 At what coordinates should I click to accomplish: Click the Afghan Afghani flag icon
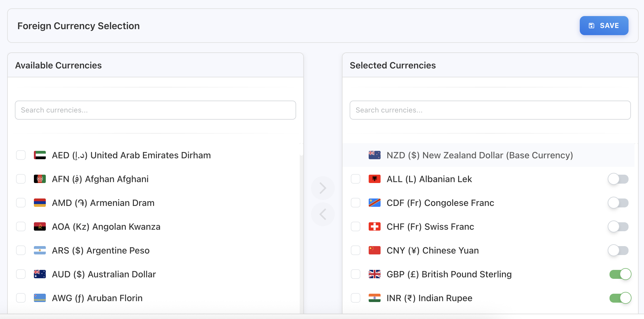coord(40,179)
